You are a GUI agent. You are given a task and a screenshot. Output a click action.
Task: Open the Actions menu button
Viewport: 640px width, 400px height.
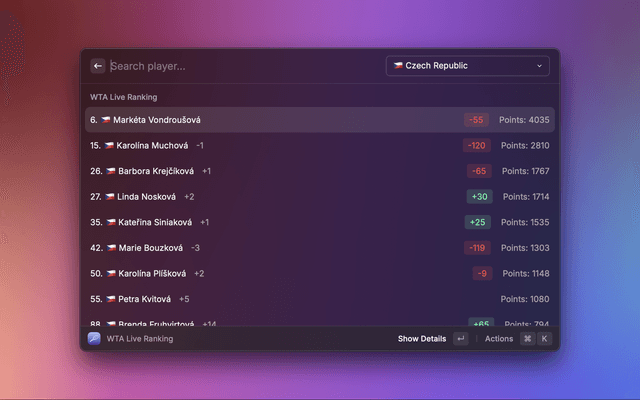pyautogui.click(x=499, y=338)
